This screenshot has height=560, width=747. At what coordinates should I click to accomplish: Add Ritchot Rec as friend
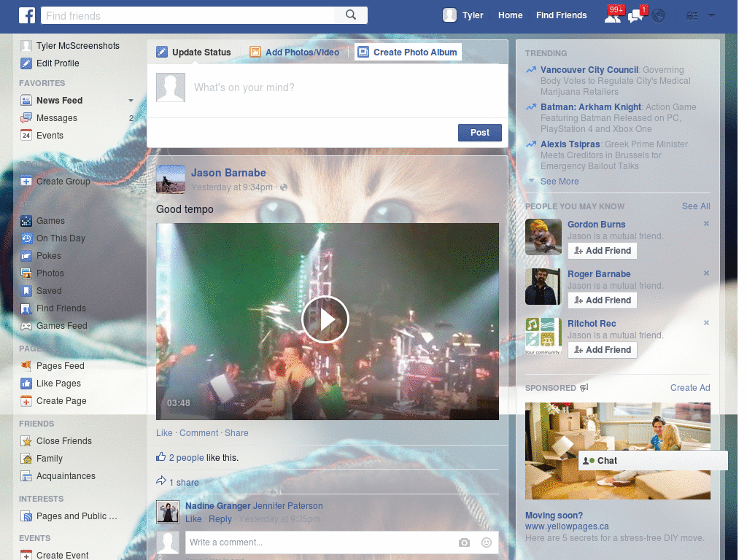602,349
